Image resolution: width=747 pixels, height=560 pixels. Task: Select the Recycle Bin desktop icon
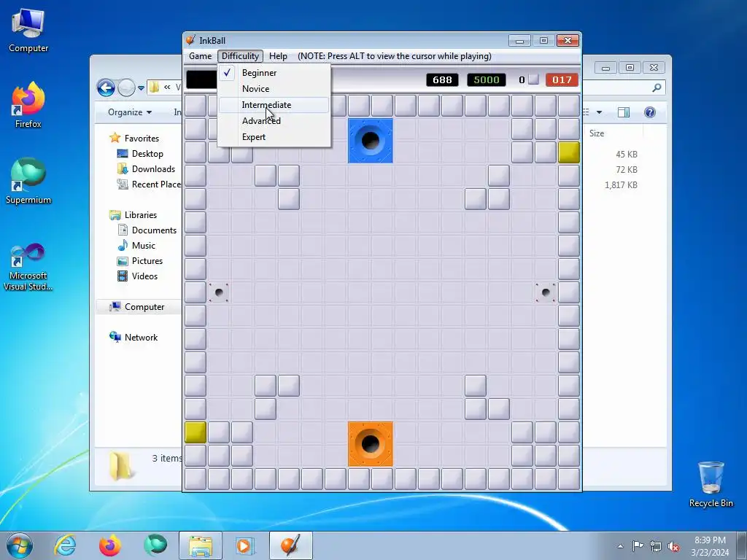pyautogui.click(x=711, y=484)
